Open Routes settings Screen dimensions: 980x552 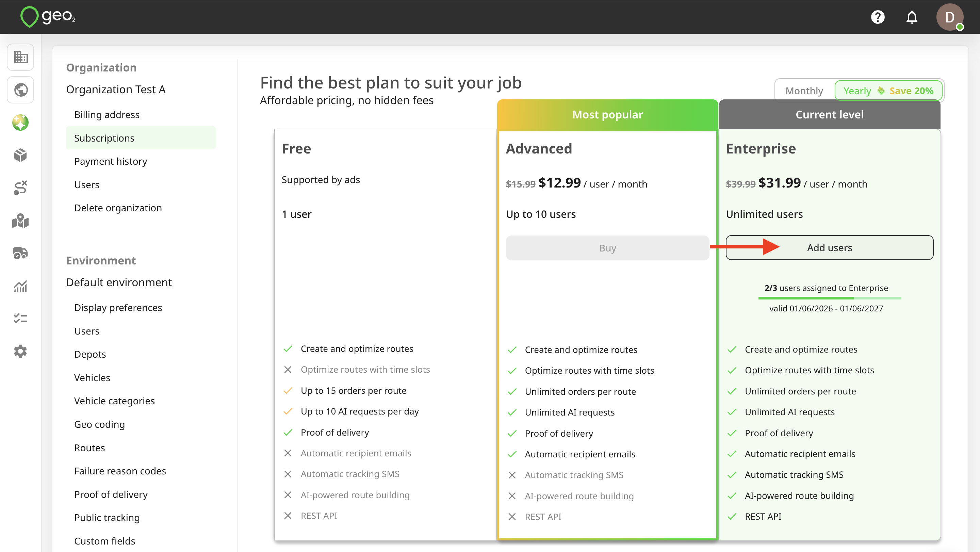coord(89,448)
